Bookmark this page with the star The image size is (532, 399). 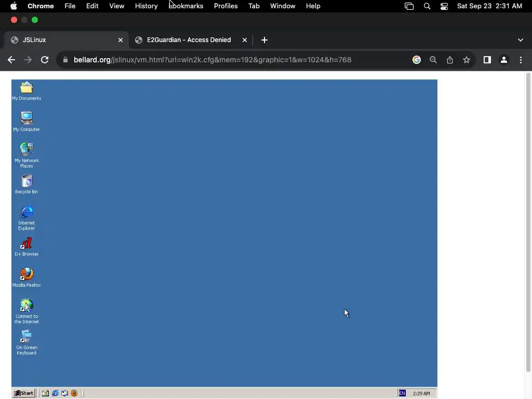click(467, 60)
